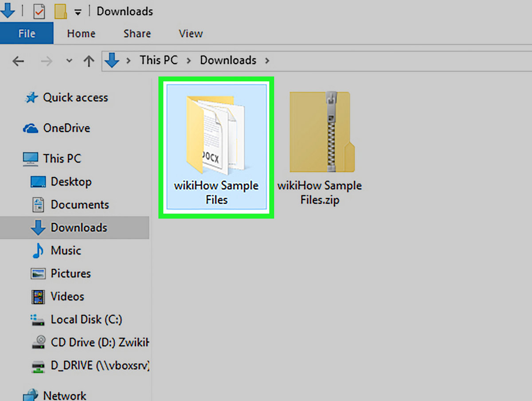The height and width of the screenshot is (401, 532).
Task: Open D_DRIVE network share in the sidebar
Action: [100, 366]
